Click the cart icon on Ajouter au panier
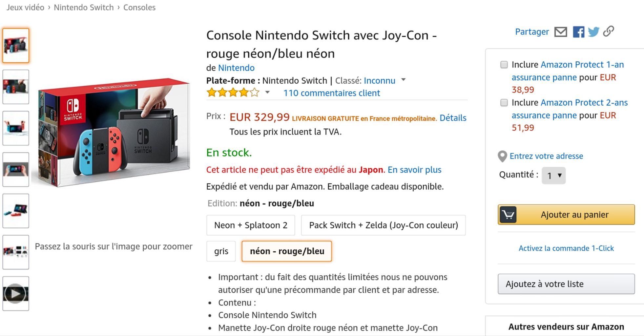644x336 pixels. pyautogui.click(x=508, y=215)
